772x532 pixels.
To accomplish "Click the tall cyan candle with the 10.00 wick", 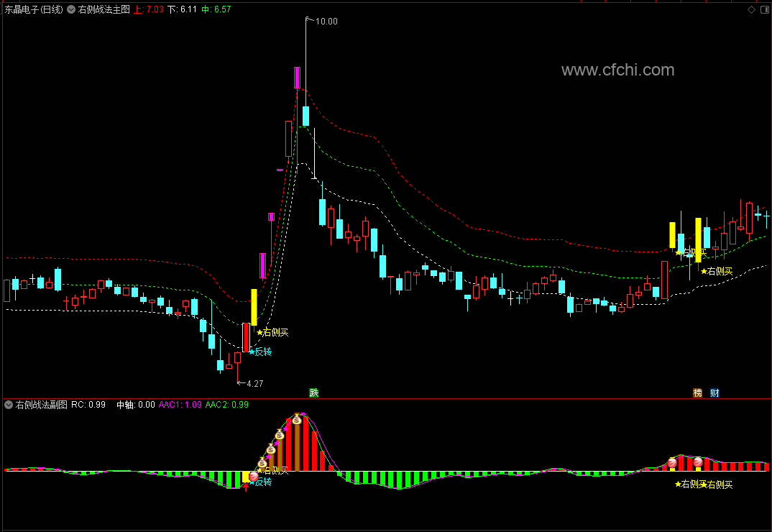I will point(305,116).
